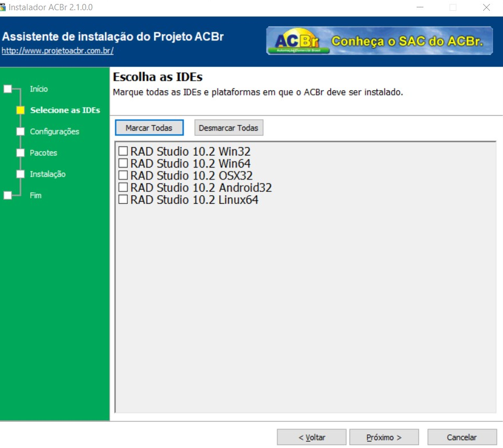Viewport: 503px width, 448px height.
Task: Open the projetoacbr.com.br link
Action: pos(58,51)
